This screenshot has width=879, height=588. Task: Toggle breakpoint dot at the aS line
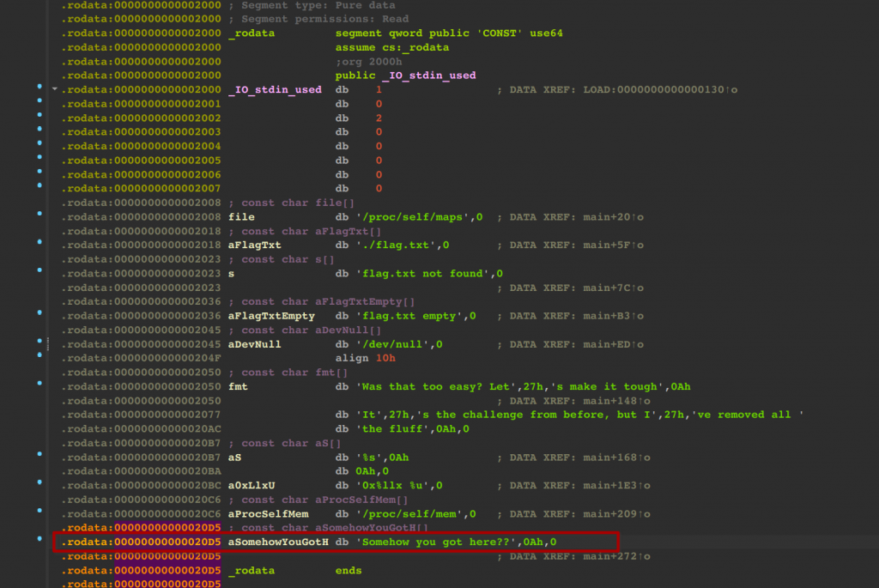[x=39, y=457]
